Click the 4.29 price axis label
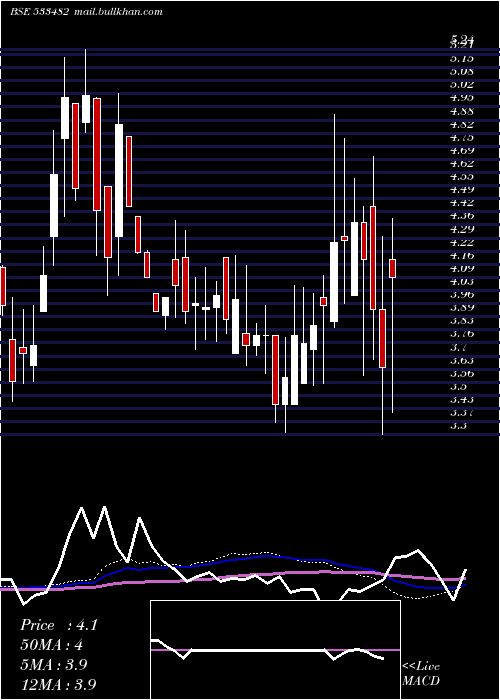 tap(462, 229)
